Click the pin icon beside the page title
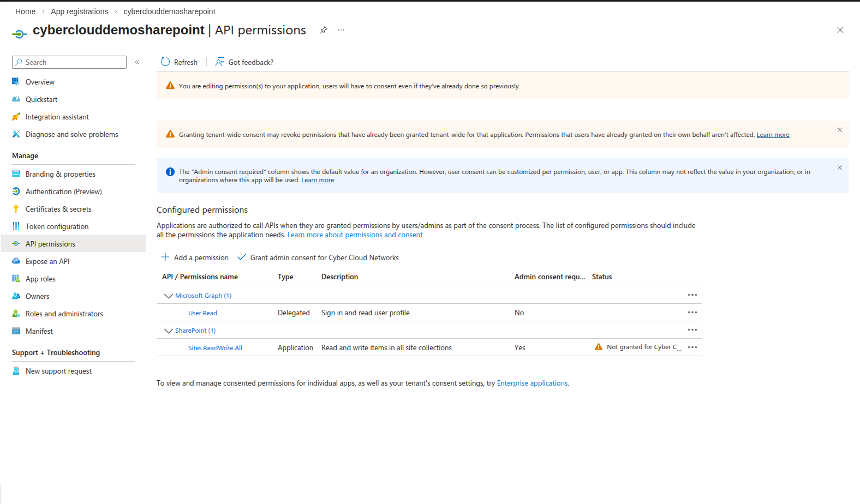The width and height of the screenshot is (860, 504). point(324,30)
